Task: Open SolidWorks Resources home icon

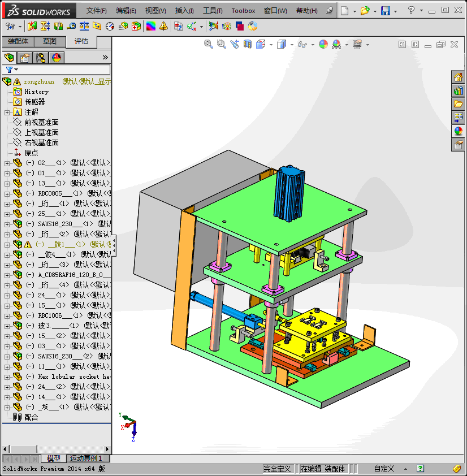Action: tap(458, 77)
